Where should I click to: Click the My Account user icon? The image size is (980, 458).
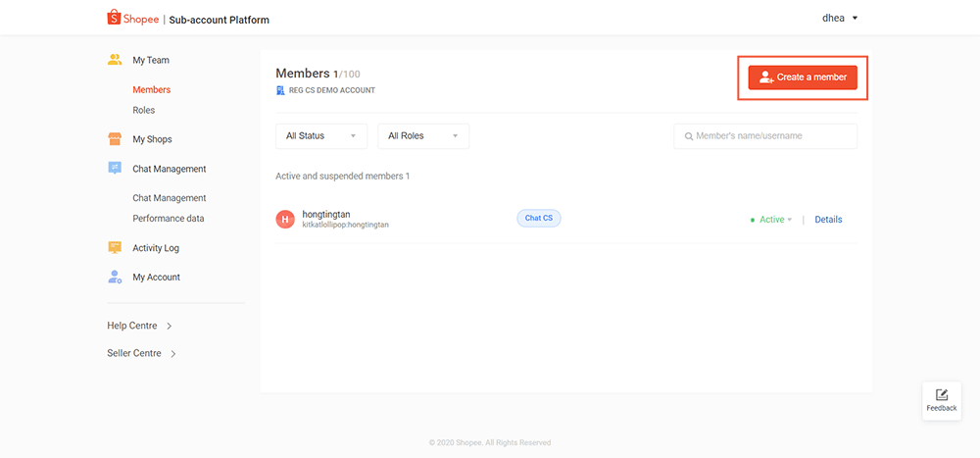(x=115, y=277)
